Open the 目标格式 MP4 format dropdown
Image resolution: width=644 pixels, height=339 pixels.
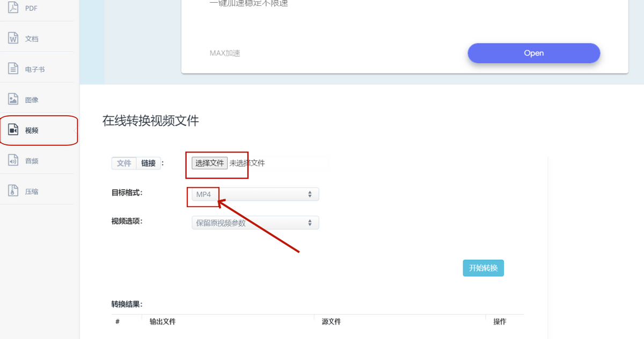[255, 194]
